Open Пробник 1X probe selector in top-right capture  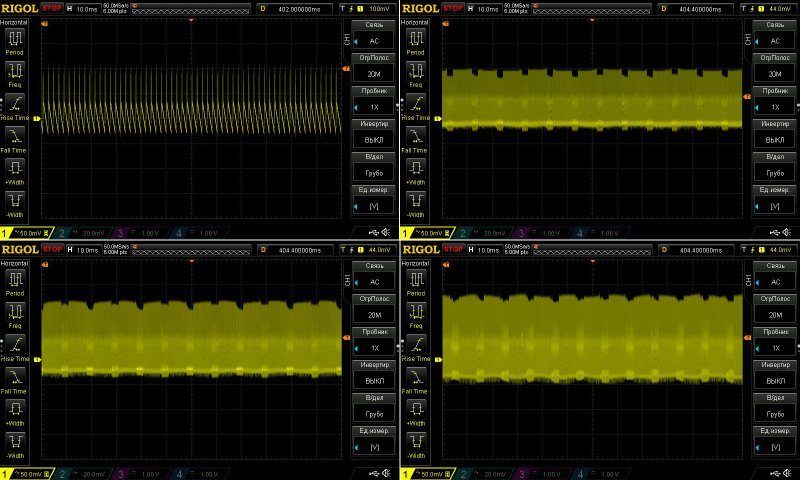click(774, 101)
